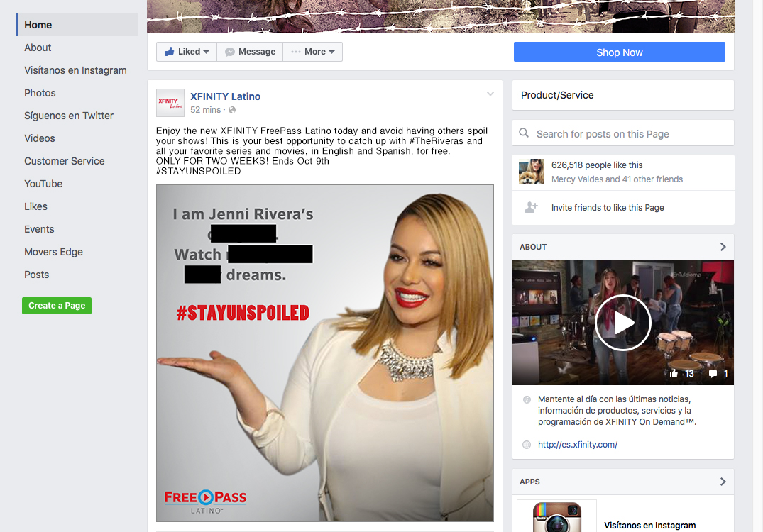This screenshot has width=763, height=532.
Task: Open the XFINITY Latino profile thumbnail
Action: tap(170, 103)
